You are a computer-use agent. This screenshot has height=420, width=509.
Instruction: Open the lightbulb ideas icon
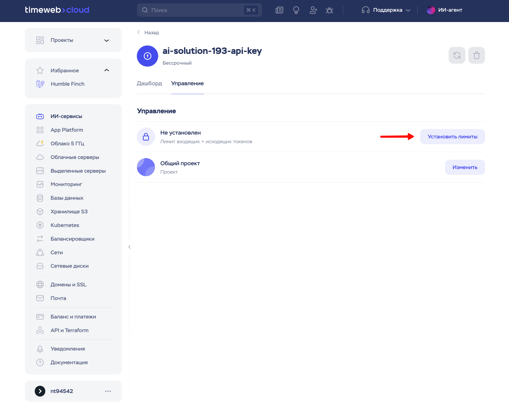296,10
